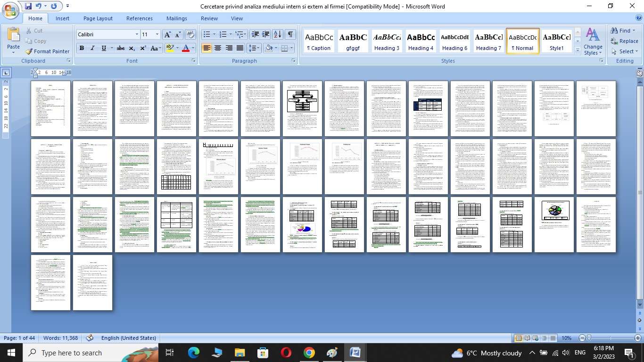This screenshot has width=644, height=362.
Task: Expand the font size dropdown
Action: pyautogui.click(x=157, y=34)
